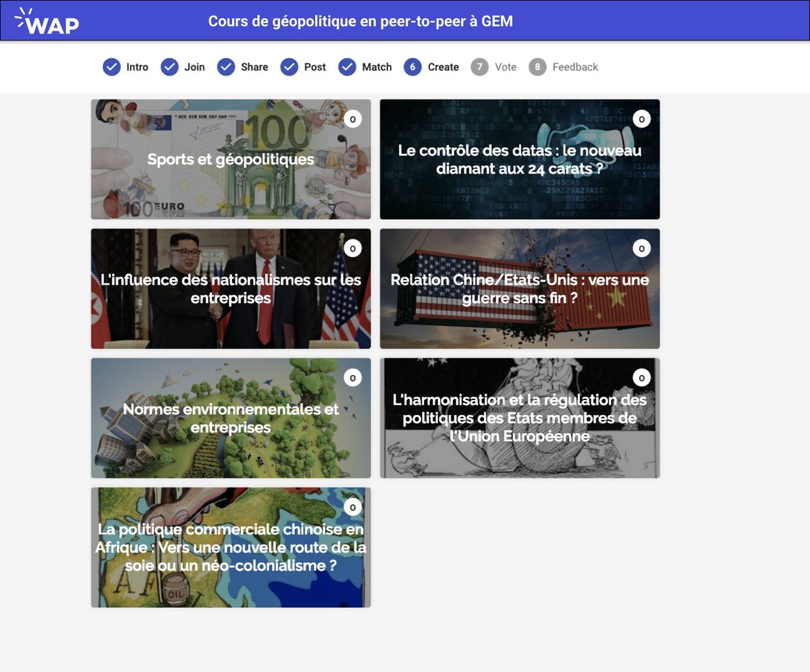This screenshot has height=672, width=810.
Task: Click count badge on nationalismes card
Action: point(352,248)
